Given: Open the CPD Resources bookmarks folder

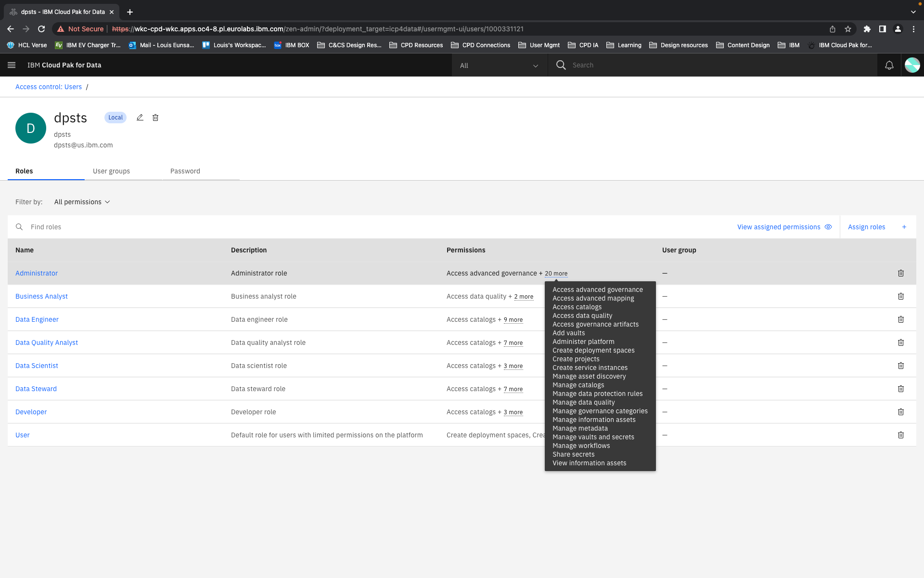Looking at the screenshot, I should coord(416,45).
